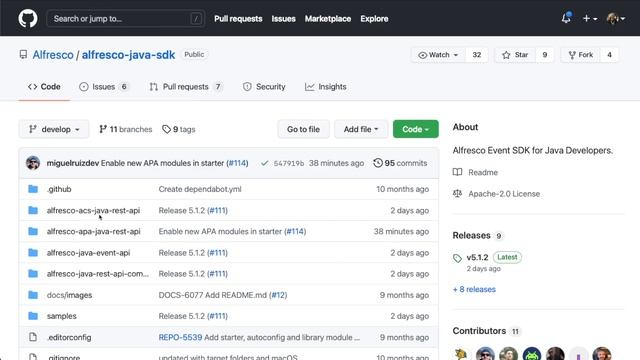This screenshot has height=360, width=640.
Task: Open the user avatar menu
Action: (616, 19)
